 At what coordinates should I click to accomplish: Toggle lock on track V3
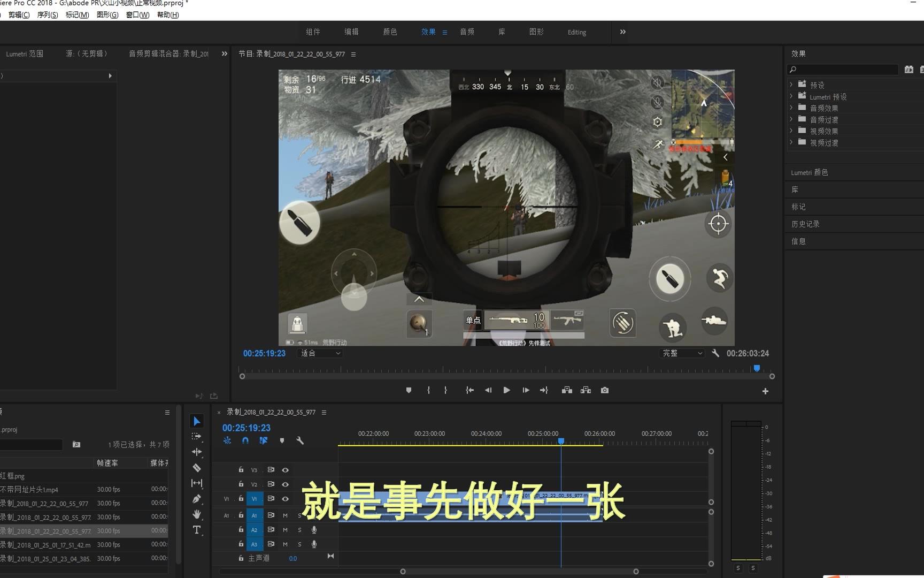[x=241, y=470]
